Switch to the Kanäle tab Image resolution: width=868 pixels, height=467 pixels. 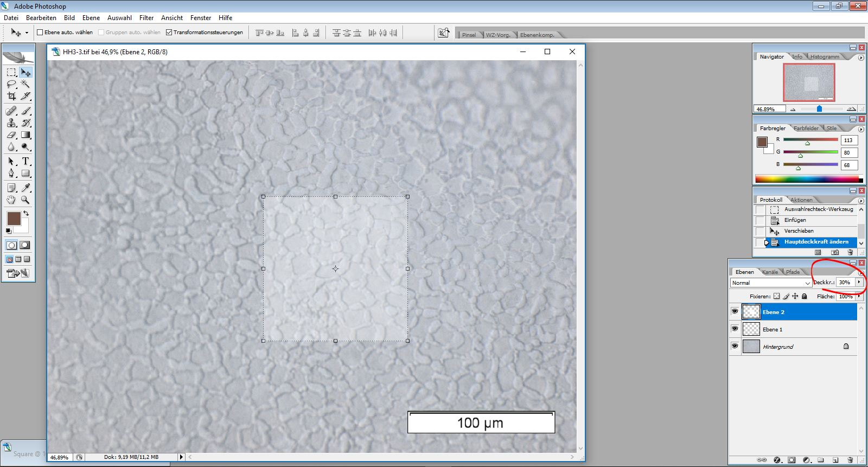click(x=770, y=272)
